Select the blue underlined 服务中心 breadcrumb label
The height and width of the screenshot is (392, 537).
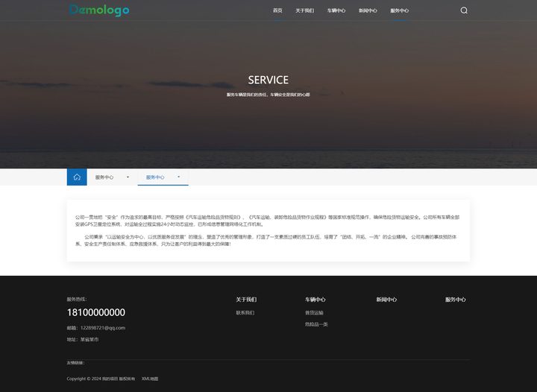click(x=155, y=177)
